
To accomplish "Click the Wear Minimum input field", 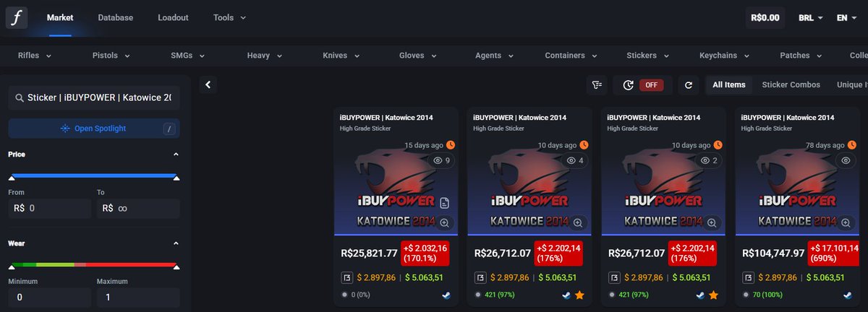I will click(49, 297).
